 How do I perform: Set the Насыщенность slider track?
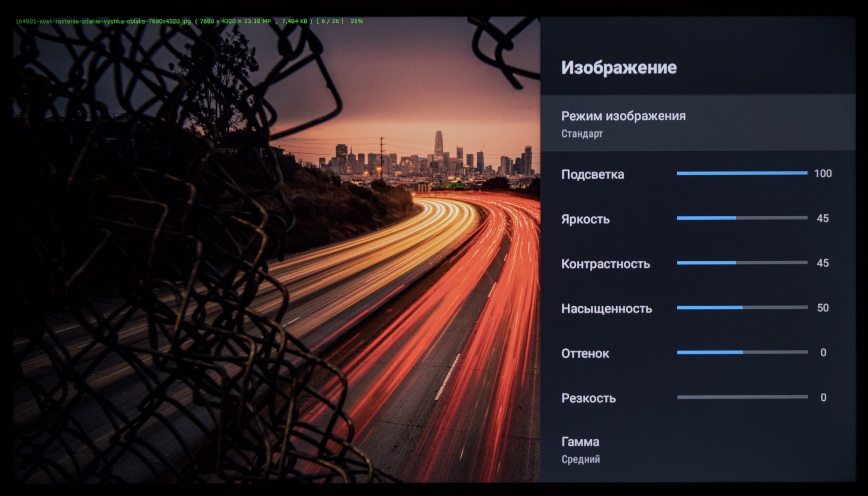pos(742,308)
